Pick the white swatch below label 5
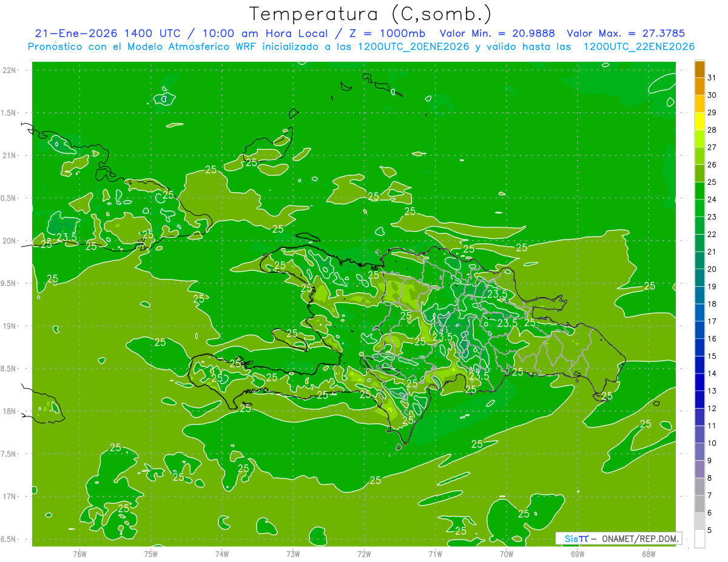The height and width of the screenshot is (562, 728). [x=699, y=538]
